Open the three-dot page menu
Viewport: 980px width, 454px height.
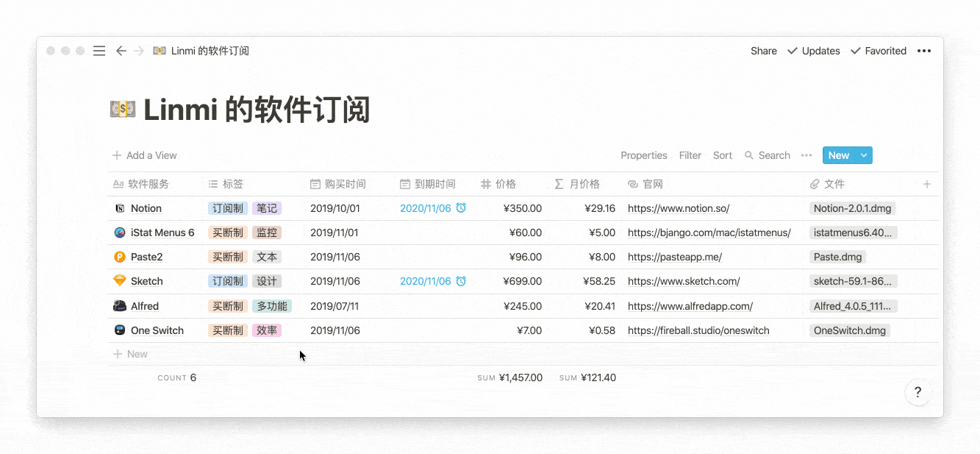click(x=924, y=51)
